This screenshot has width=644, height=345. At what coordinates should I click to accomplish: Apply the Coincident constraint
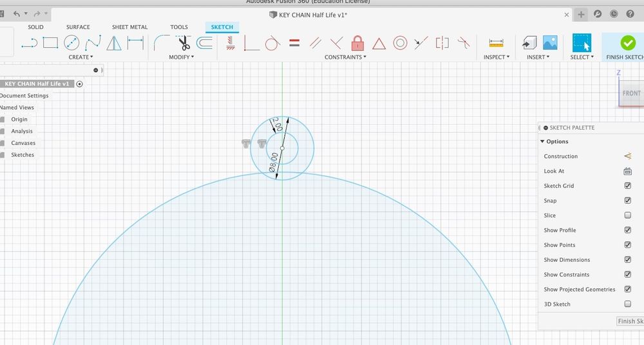tap(251, 43)
